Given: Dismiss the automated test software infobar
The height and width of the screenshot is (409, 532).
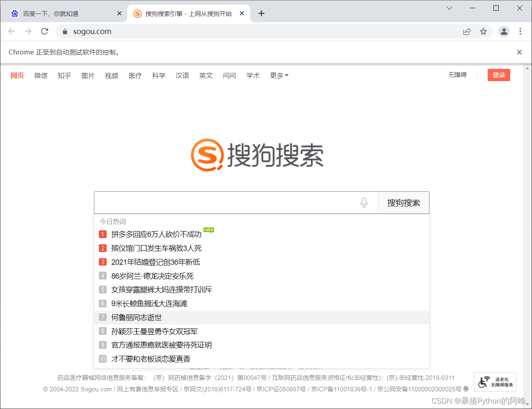Looking at the screenshot, I should pos(519,52).
